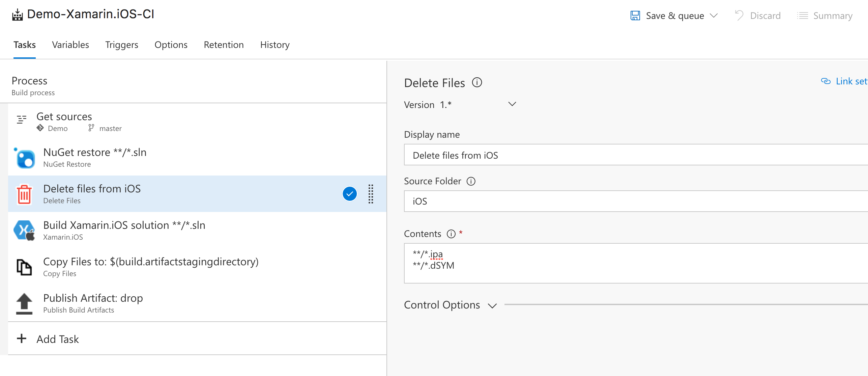Open the Triggers tab
868x376 pixels.
[x=122, y=45]
